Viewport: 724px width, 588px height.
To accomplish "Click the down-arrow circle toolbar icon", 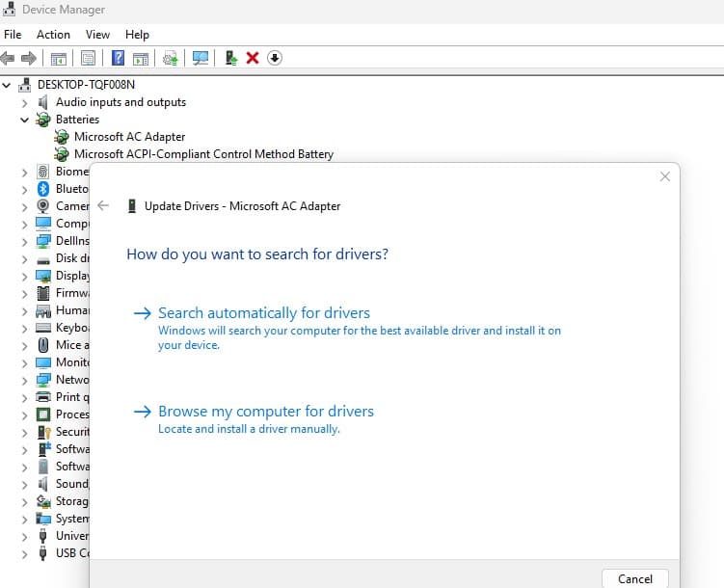I will pos(275,58).
